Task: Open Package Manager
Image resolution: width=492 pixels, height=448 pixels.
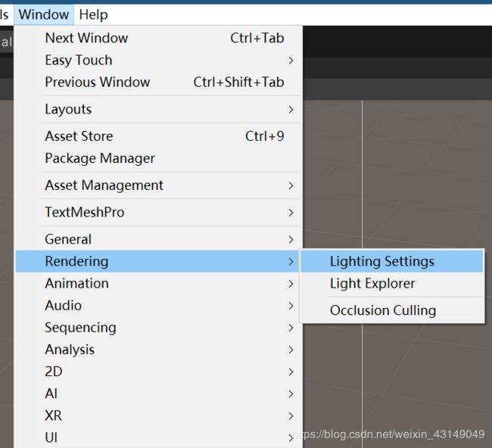Action: click(x=158, y=158)
